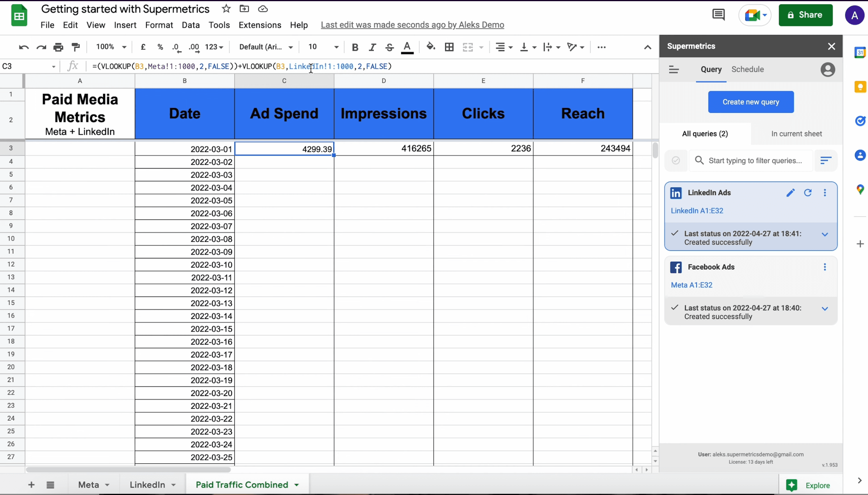Open the Supermetrics hamburger menu
This screenshot has height=495, width=868.
click(674, 70)
